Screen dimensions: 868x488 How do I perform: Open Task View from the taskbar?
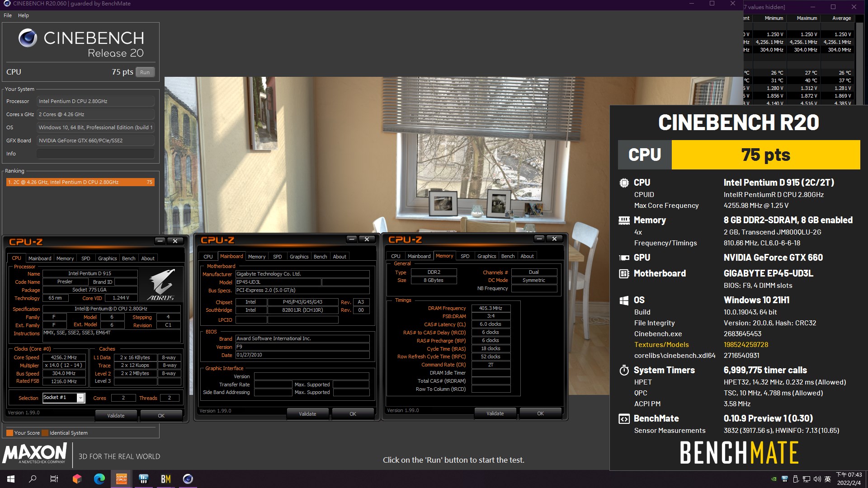tap(54, 479)
